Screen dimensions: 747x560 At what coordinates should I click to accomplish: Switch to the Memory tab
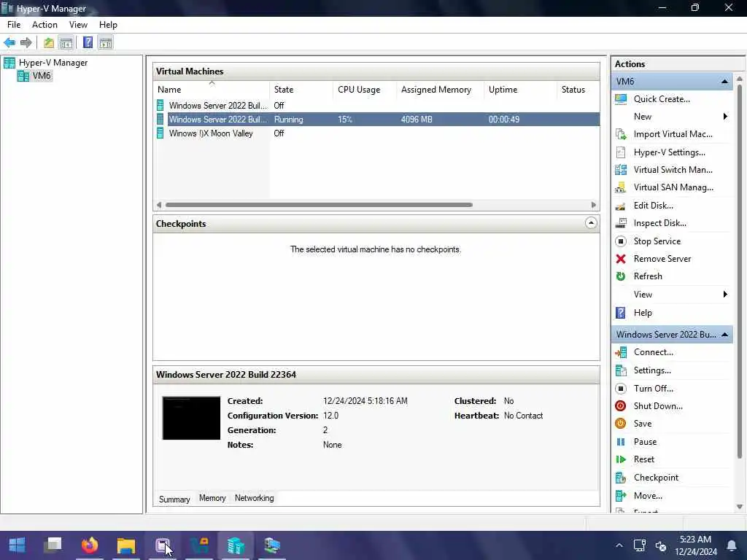pyautogui.click(x=212, y=498)
